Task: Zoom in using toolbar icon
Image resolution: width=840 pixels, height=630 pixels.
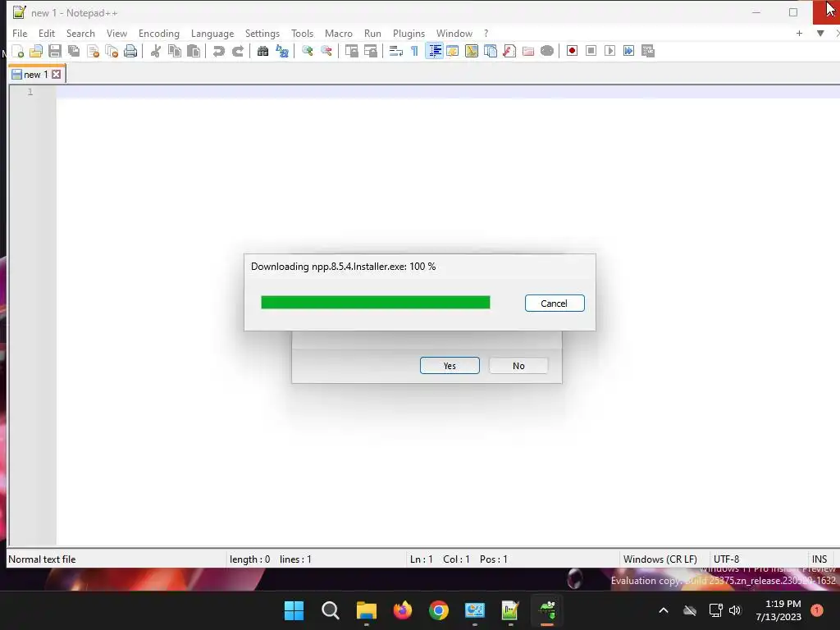Action: tap(307, 51)
